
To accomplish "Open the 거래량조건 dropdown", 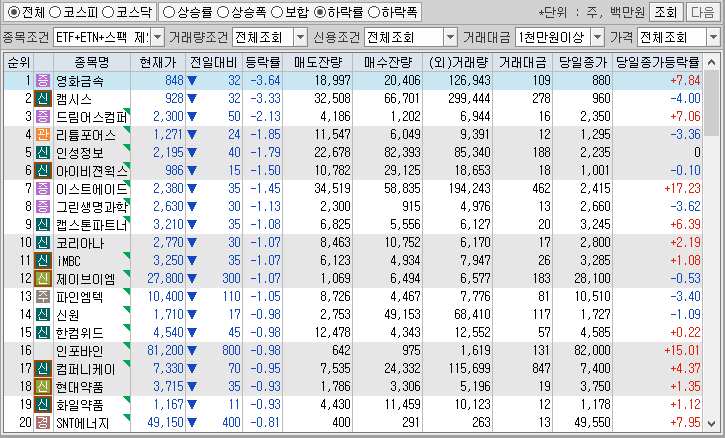I will click(x=301, y=37).
